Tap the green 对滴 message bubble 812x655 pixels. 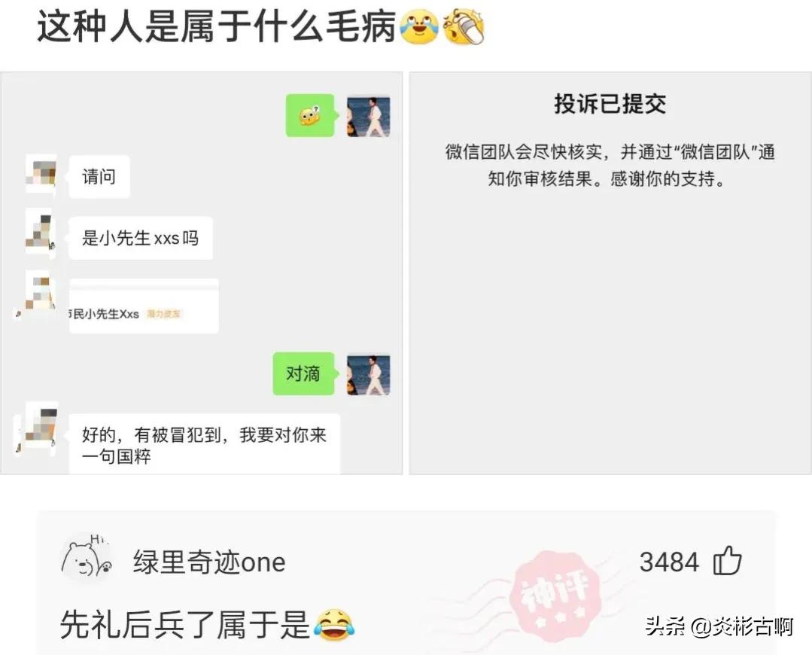[x=304, y=373]
